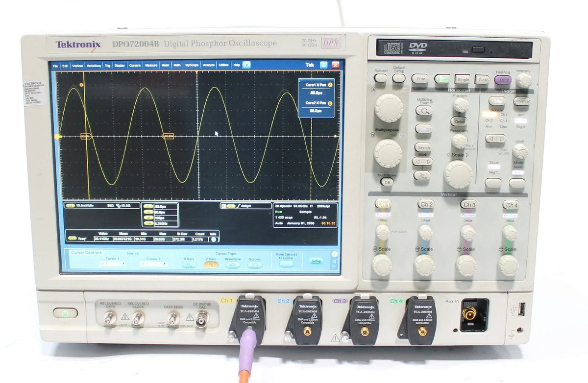Screen dimensions: 588x383
Task: Open the Trig menu
Action: point(107,65)
